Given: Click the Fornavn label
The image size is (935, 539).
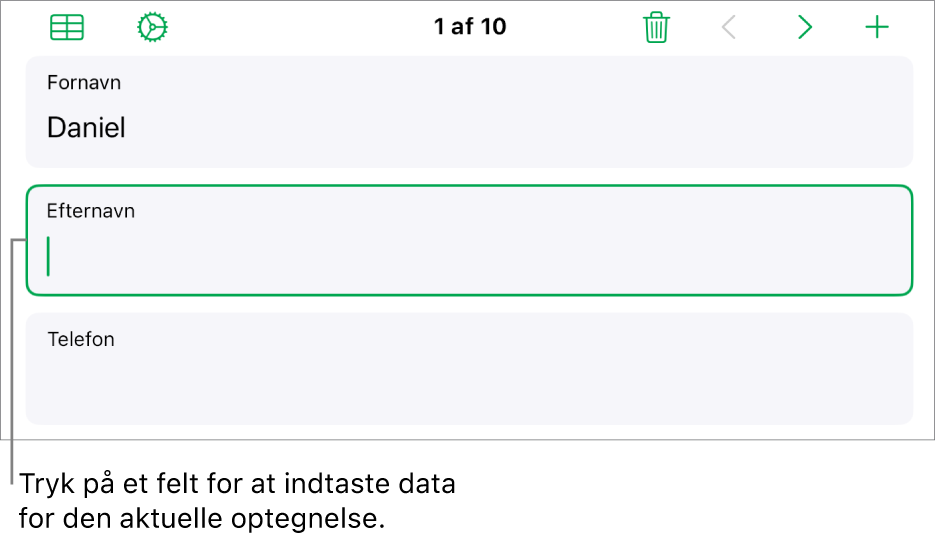Looking at the screenshot, I should click(84, 82).
